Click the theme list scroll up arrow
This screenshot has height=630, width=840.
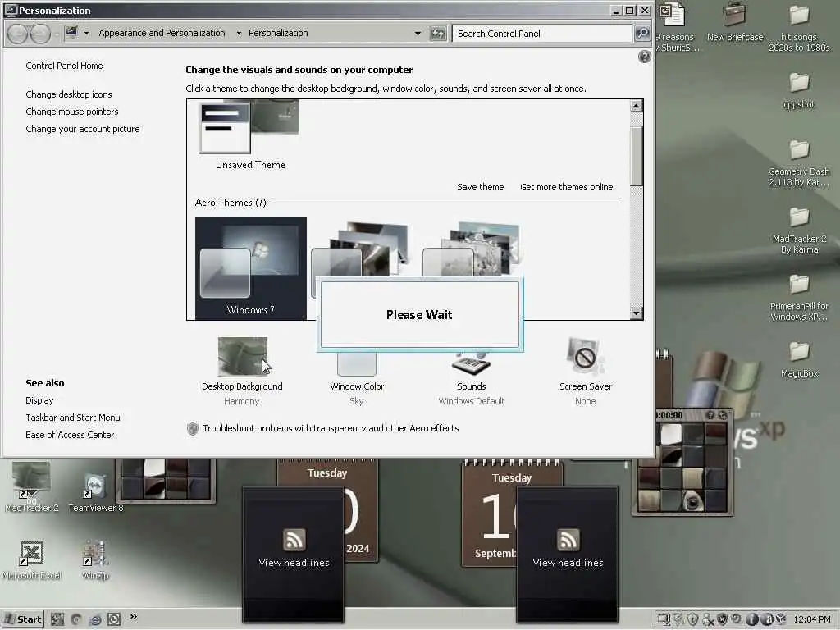click(x=636, y=106)
